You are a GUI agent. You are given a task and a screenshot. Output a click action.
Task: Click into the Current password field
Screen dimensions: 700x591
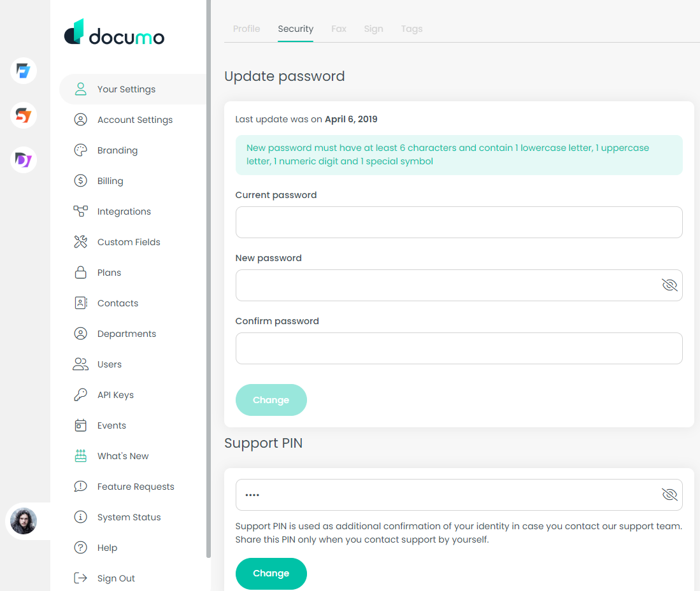point(459,222)
